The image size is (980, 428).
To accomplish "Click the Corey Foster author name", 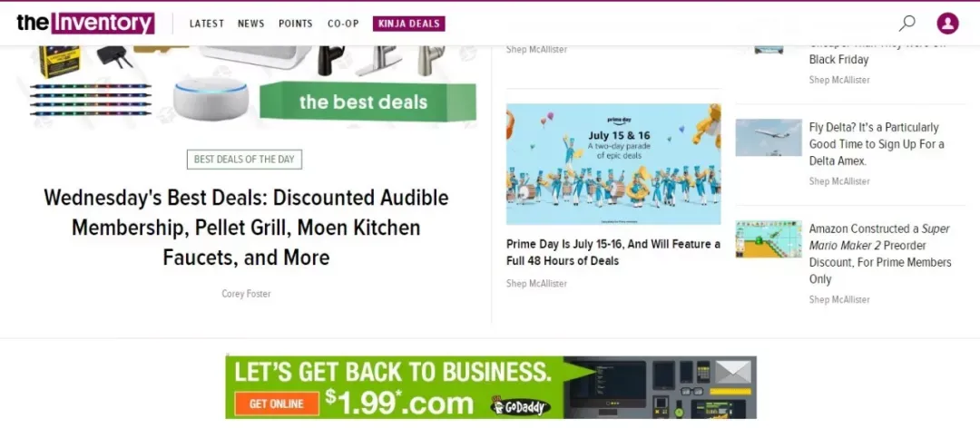I will [x=246, y=294].
